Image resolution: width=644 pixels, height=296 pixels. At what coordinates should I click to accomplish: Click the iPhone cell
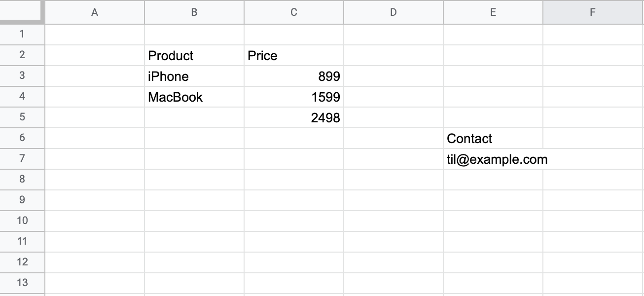tap(194, 76)
